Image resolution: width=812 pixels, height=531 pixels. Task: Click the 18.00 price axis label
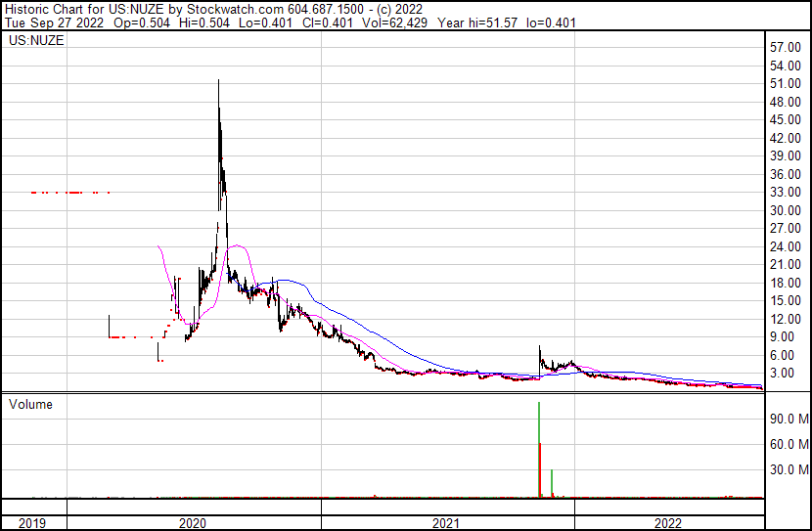click(786, 284)
